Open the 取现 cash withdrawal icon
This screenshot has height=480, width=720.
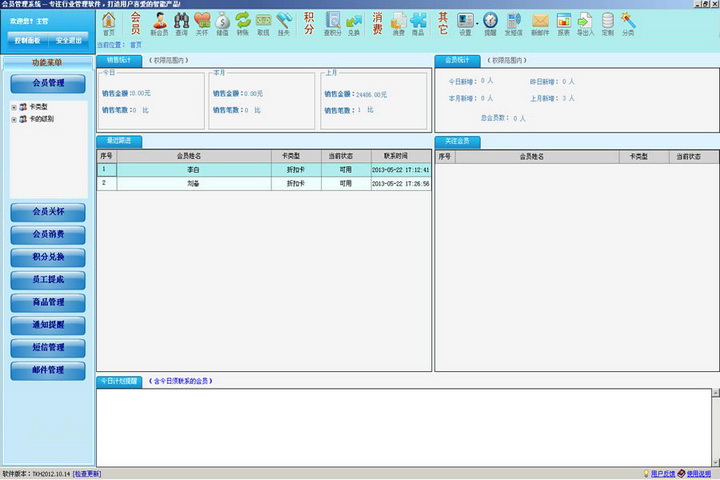(x=263, y=24)
